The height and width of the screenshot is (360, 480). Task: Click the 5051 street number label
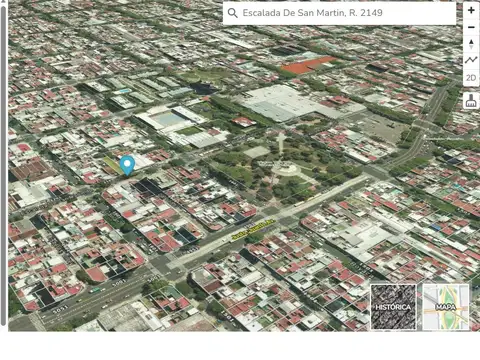[60, 309]
